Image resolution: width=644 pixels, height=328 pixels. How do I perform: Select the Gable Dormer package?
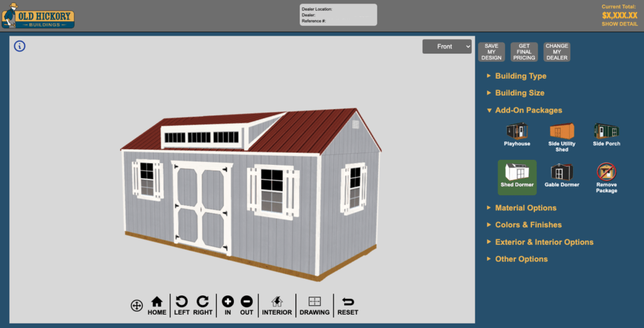pos(562,176)
